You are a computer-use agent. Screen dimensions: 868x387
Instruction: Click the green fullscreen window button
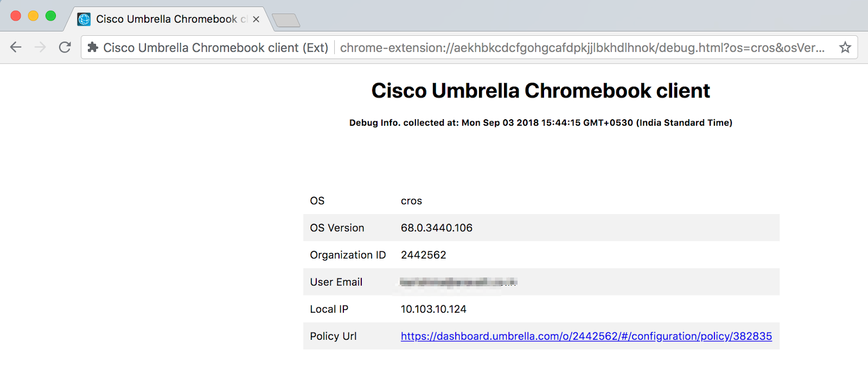click(50, 16)
